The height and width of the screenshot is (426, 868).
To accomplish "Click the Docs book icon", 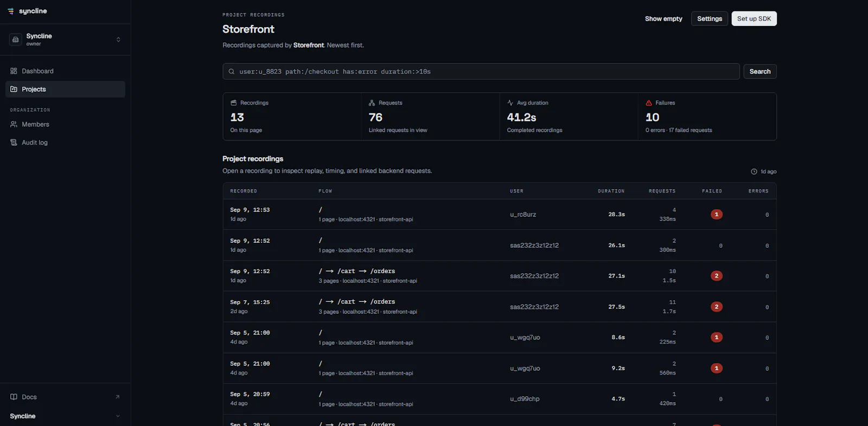I will pyautogui.click(x=14, y=397).
